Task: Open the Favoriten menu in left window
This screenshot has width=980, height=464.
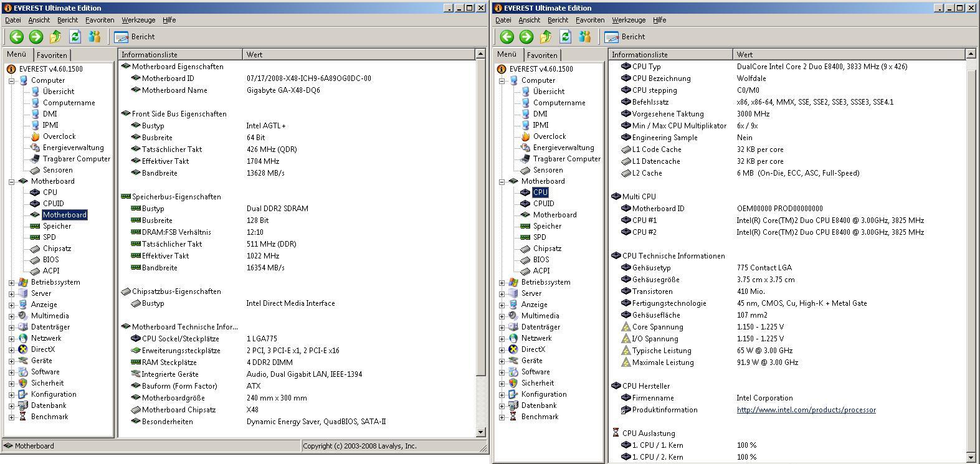Action: click(x=100, y=20)
